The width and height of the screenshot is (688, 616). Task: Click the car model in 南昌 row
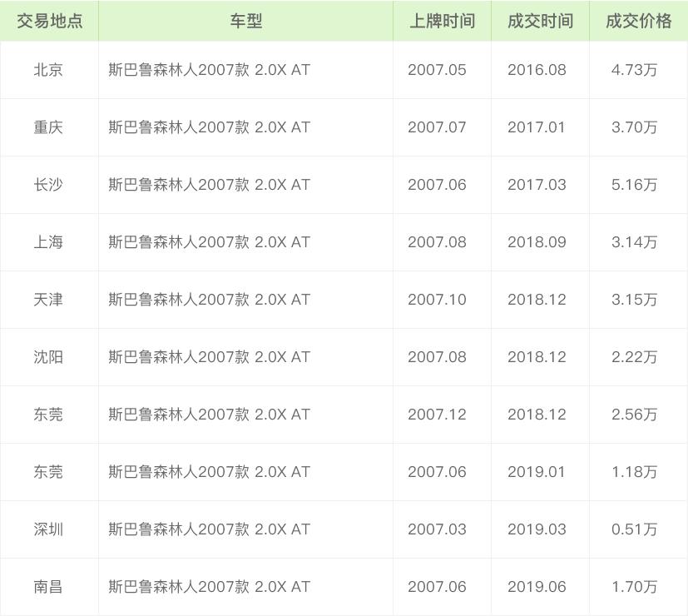coord(210,587)
